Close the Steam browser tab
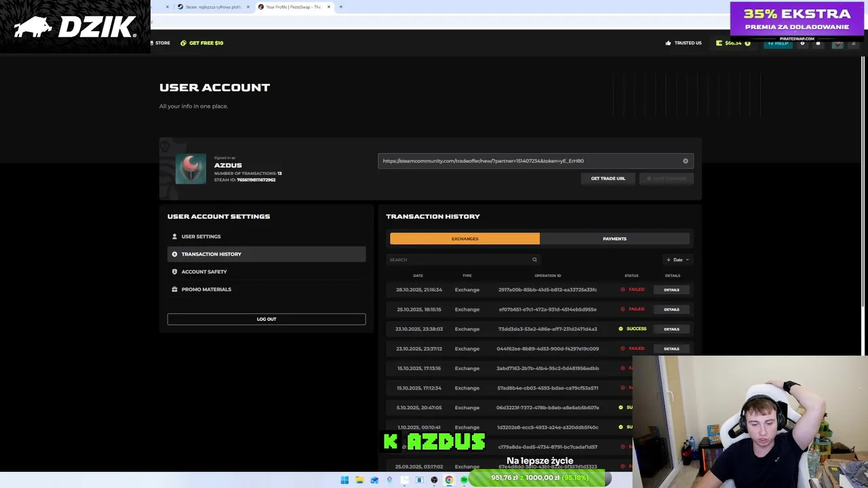 click(248, 7)
